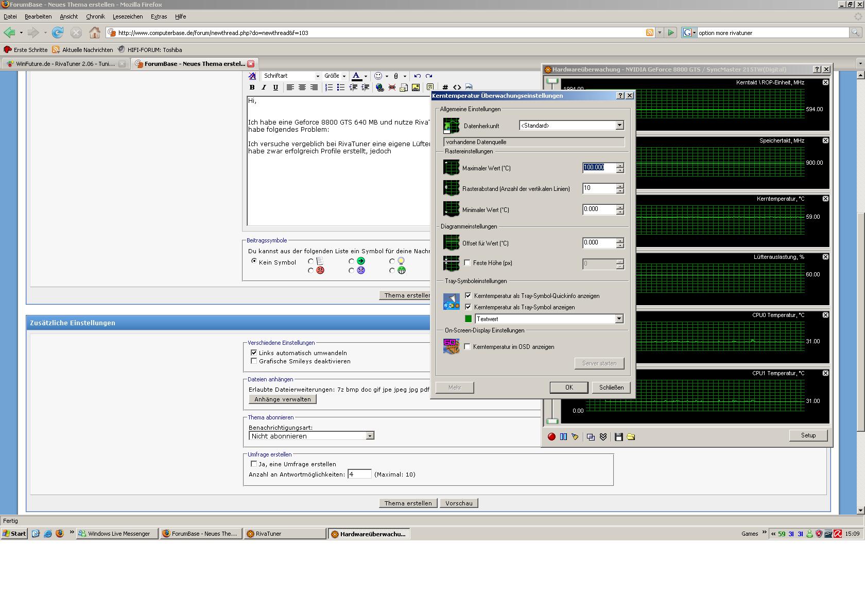Open Datenherkunft dropdown
Viewport: 865px width, 616px height.
(619, 126)
